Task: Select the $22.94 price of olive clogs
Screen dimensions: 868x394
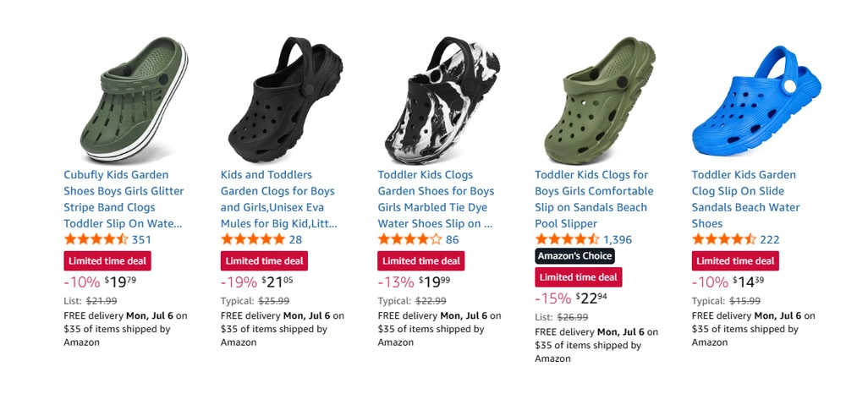Action: (x=591, y=298)
